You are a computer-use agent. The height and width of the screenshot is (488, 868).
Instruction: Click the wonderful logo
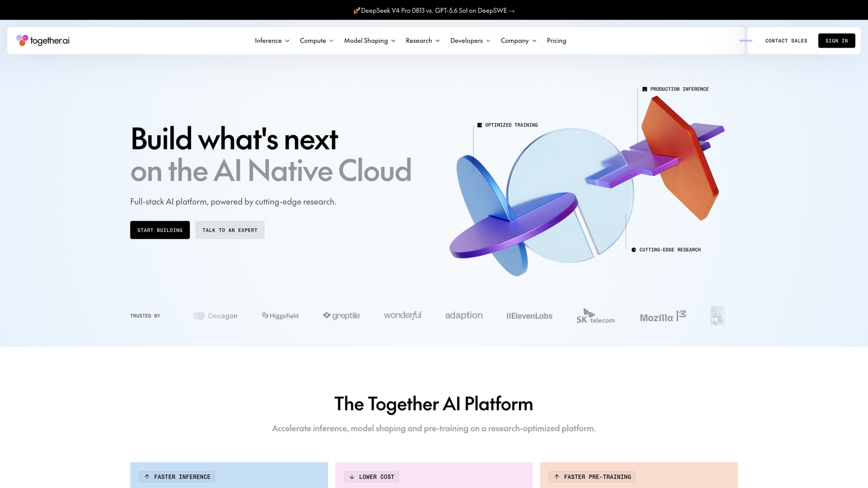[402, 315]
